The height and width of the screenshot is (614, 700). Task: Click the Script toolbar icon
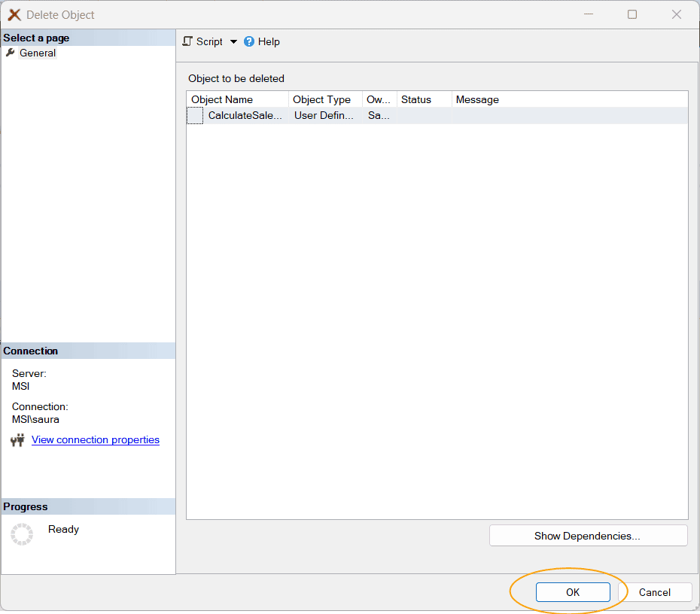pos(187,41)
